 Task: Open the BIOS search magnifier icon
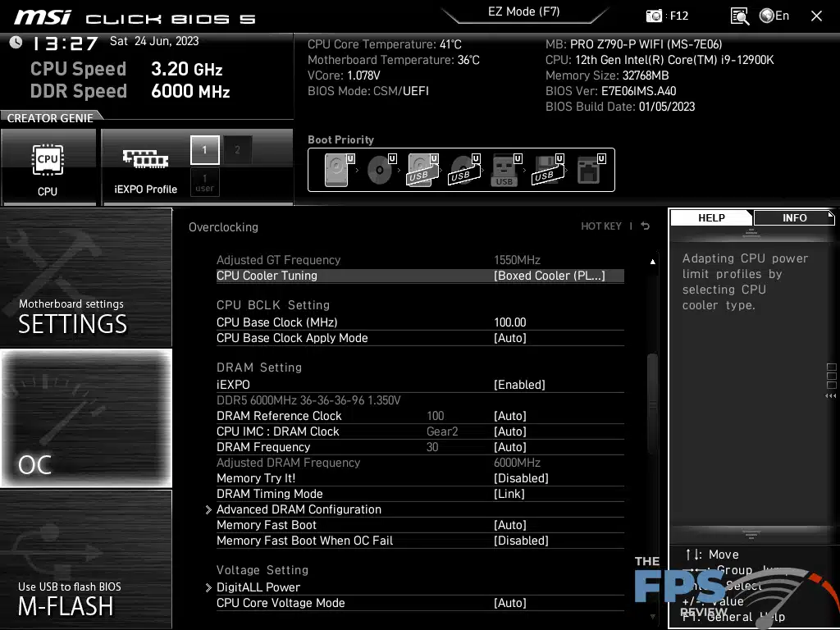pyautogui.click(x=739, y=16)
